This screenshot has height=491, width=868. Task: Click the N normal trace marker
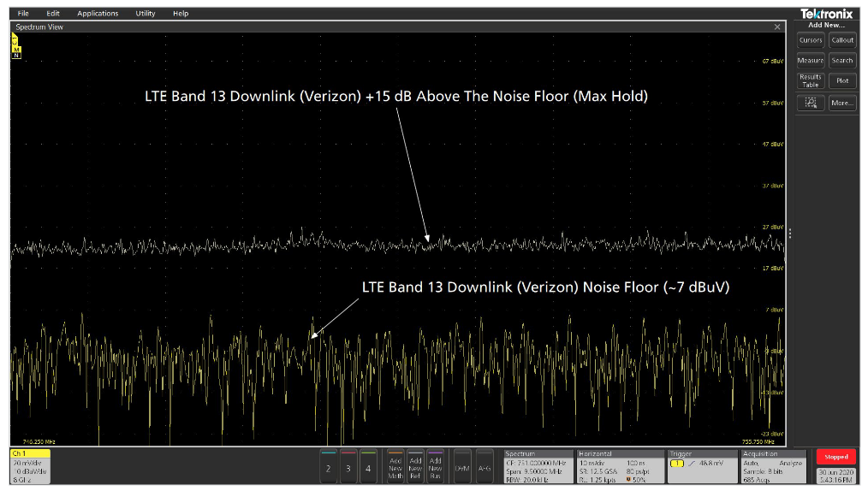coord(15,56)
